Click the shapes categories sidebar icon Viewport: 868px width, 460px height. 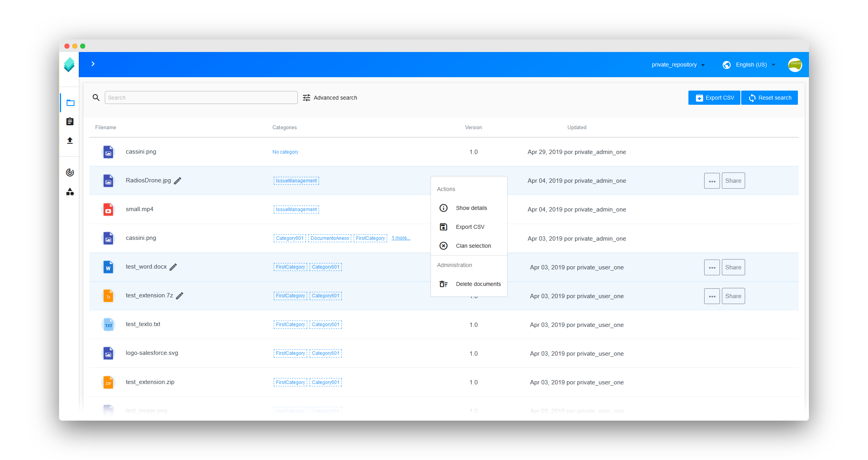pyautogui.click(x=70, y=192)
